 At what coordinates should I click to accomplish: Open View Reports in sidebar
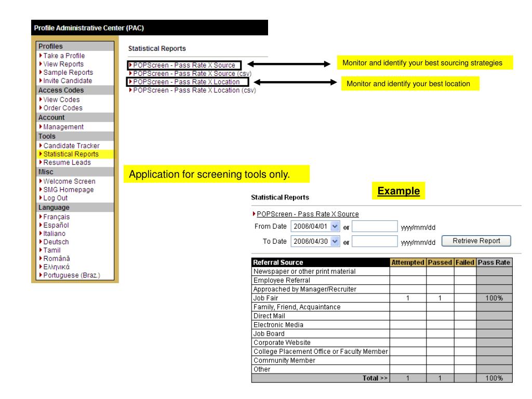pos(63,64)
